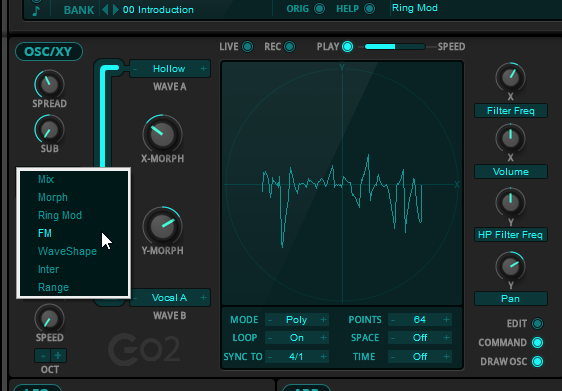
Task: Choose Ring Mod from the popup menu
Action: tap(74, 215)
